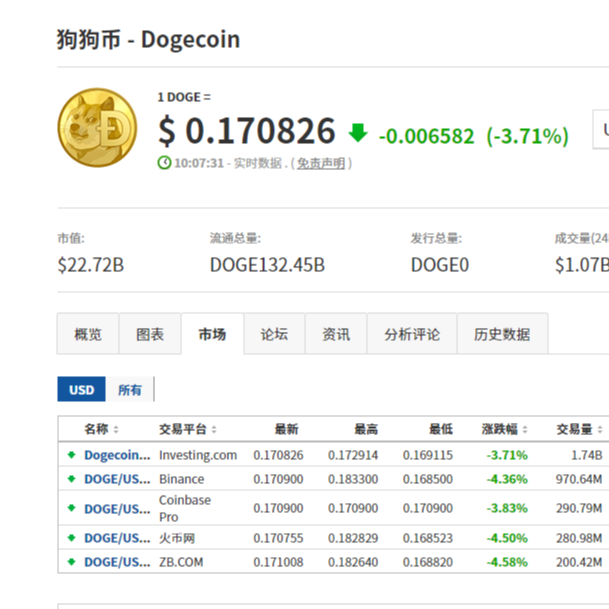Open the 资讯 tab
Image resolution: width=609 pixels, height=609 pixels.
(336, 334)
